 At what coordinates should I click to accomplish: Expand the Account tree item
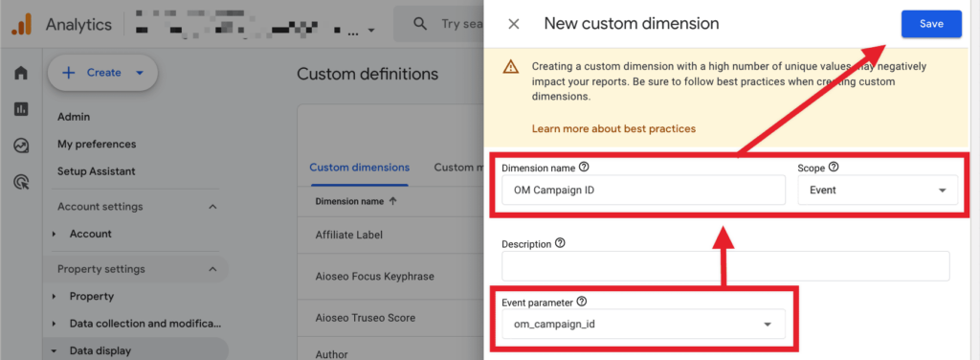click(55, 234)
